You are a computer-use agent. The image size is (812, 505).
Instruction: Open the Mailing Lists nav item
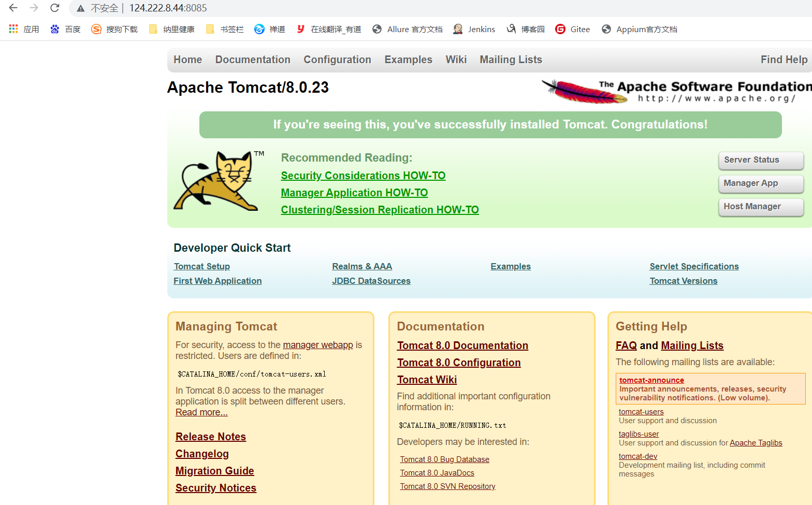point(511,60)
